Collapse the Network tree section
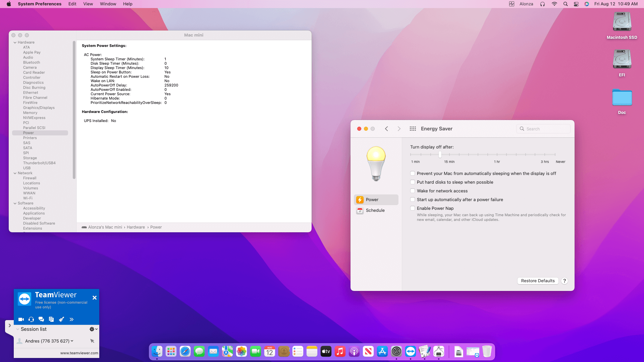Screen dimensions: 644x362 (15, 173)
